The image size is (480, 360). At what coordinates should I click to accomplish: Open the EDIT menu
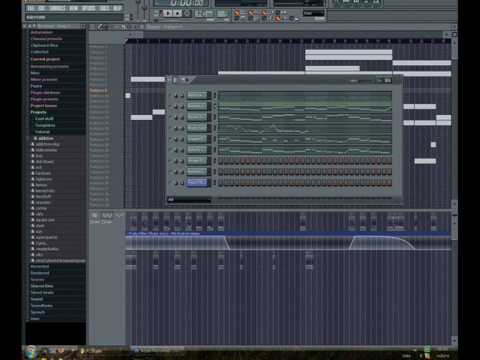(42, 8)
